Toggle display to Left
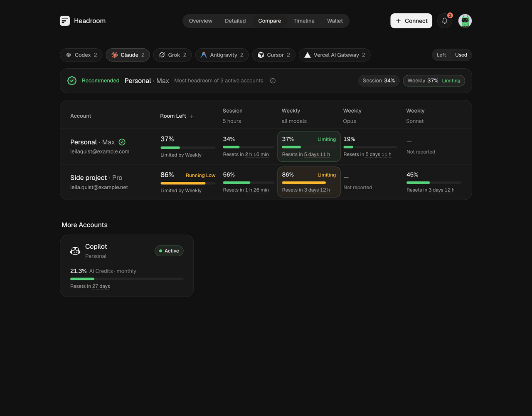Image resolution: width=532 pixels, height=416 pixels. (441, 55)
